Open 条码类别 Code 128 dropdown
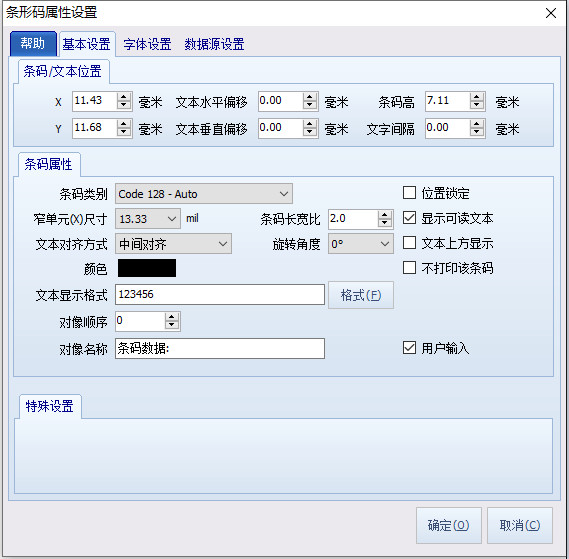 tap(204, 194)
